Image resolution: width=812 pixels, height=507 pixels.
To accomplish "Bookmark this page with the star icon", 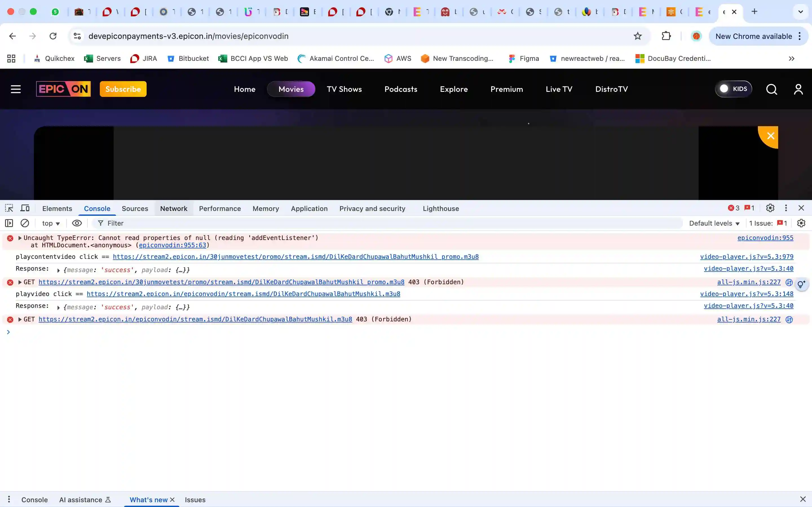I will coord(637,36).
